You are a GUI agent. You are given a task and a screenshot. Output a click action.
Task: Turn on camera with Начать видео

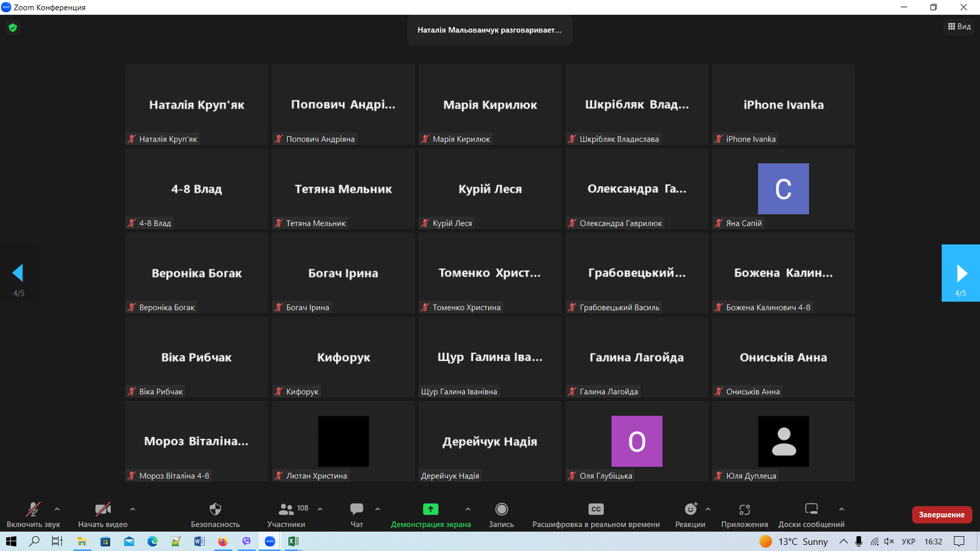point(102,509)
